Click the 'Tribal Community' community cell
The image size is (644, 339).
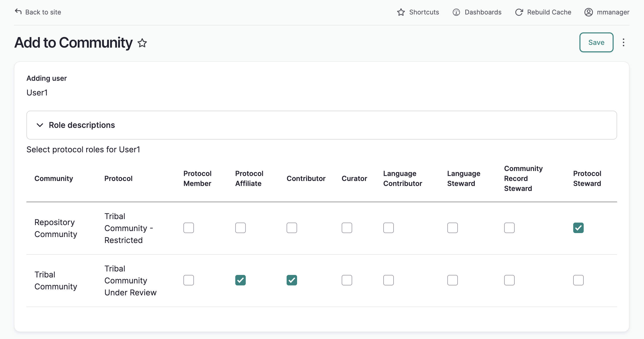(x=56, y=280)
